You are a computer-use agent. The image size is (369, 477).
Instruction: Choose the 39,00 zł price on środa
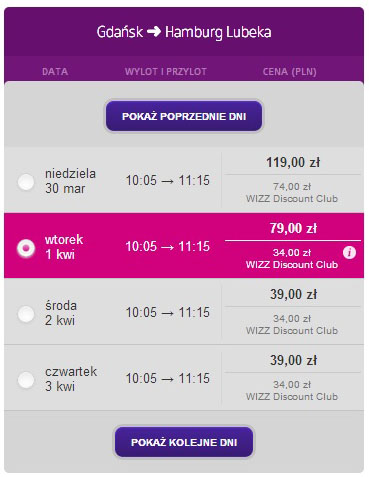(x=293, y=294)
